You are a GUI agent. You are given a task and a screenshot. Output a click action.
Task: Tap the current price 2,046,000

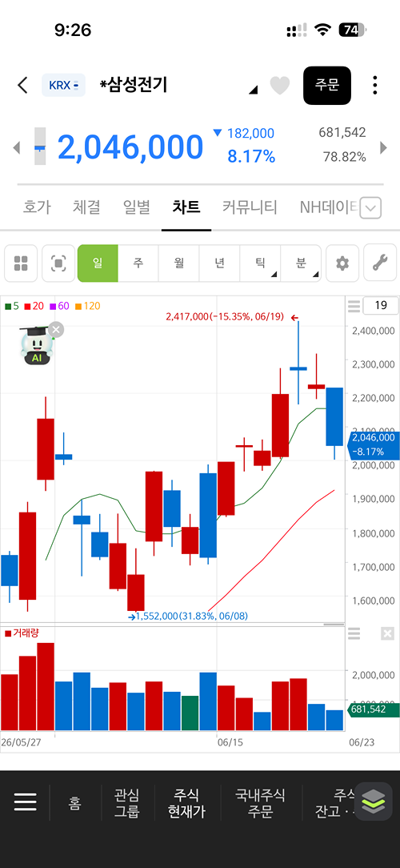(x=130, y=147)
